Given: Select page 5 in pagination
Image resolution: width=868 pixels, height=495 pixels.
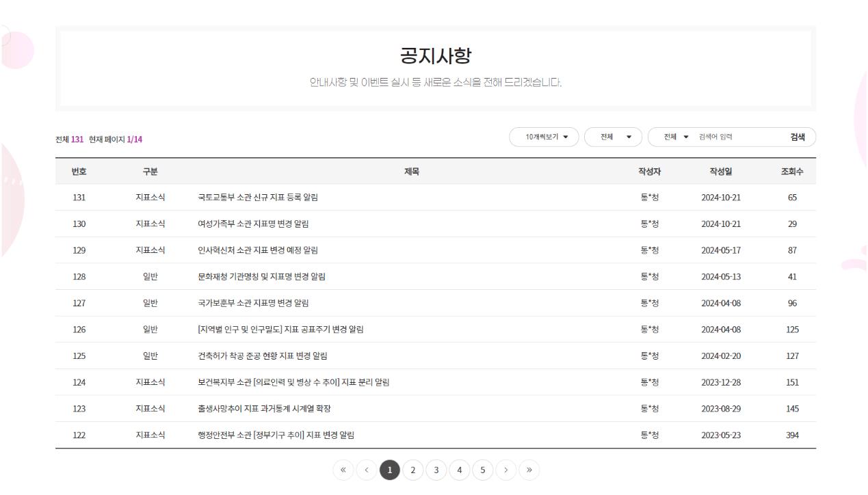Looking at the screenshot, I should pyautogui.click(x=483, y=470).
